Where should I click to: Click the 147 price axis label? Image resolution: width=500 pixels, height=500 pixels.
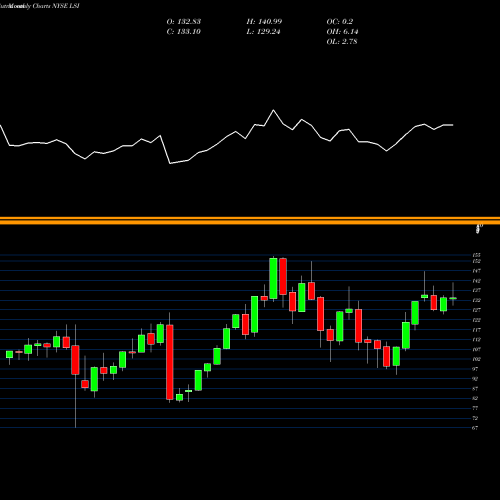click(476, 271)
